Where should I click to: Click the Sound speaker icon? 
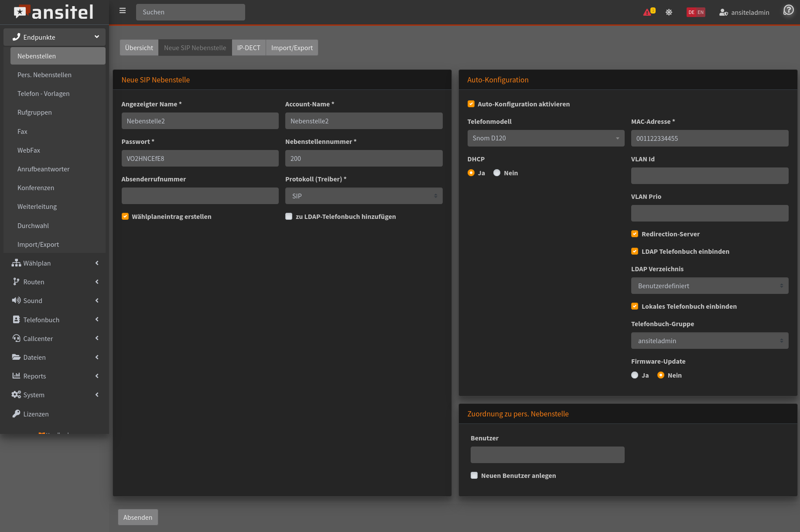tap(16, 300)
